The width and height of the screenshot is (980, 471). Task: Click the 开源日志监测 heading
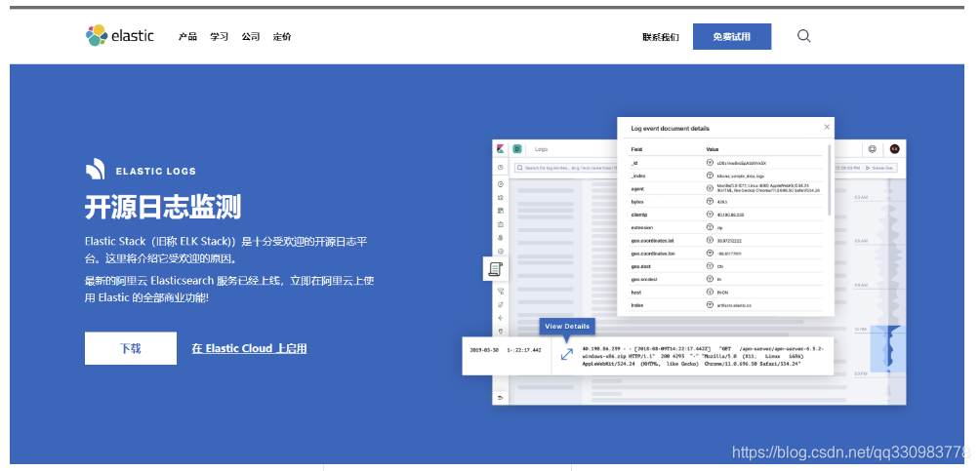tap(163, 207)
